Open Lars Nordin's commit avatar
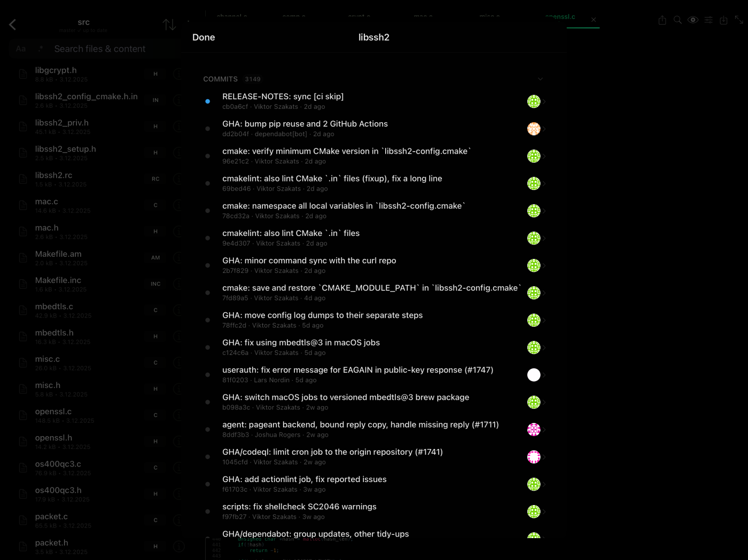 (534, 375)
